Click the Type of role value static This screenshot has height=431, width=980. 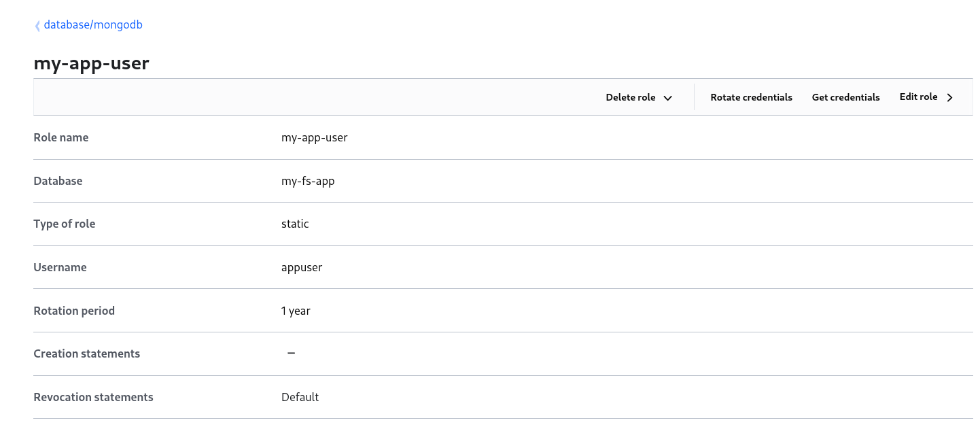(x=295, y=224)
